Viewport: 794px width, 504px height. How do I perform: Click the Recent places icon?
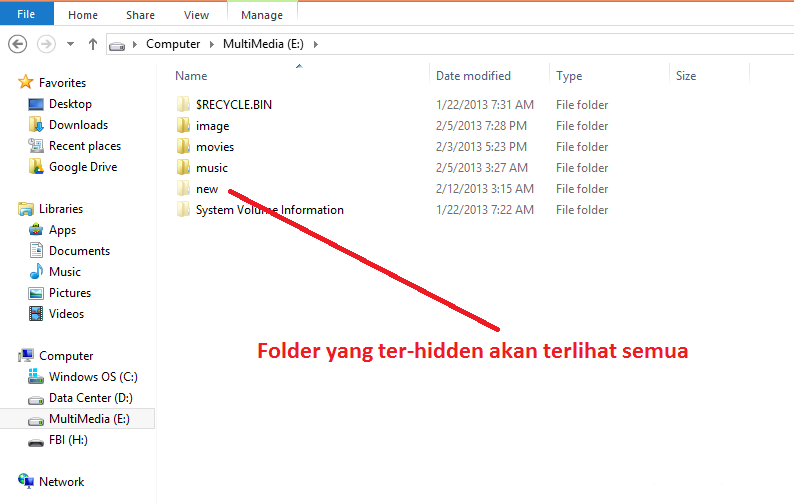[x=36, y=146]
